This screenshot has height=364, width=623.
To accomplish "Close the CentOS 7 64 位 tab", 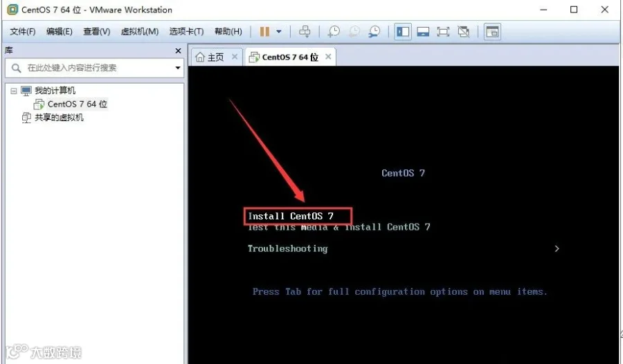I will pyautogui.click(x=328, y=57).
